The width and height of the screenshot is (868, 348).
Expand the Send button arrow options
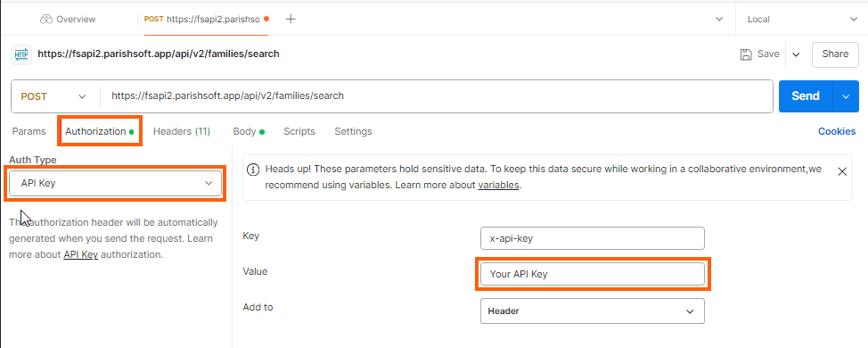(846, 96)
